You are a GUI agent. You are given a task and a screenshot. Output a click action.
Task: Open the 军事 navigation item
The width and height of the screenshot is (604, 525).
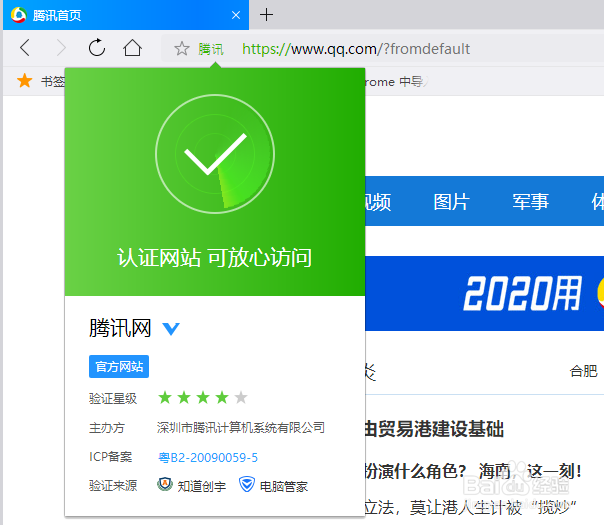(530, 202)
